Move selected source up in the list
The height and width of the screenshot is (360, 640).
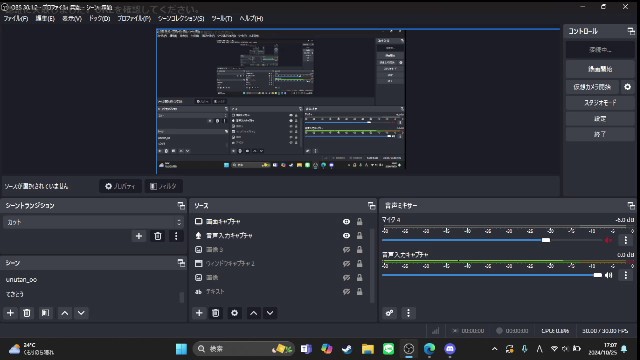pyautogui.click(x=253, y=313)
